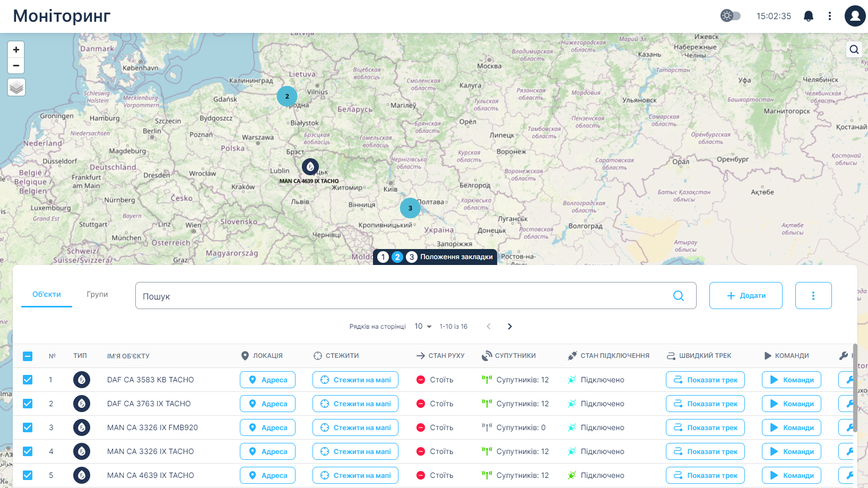Image resolution: width=868 pixels, height=488 pixels.
Task: Click Підключено status in MAN CA 4639 row
Action: (602, 475)
